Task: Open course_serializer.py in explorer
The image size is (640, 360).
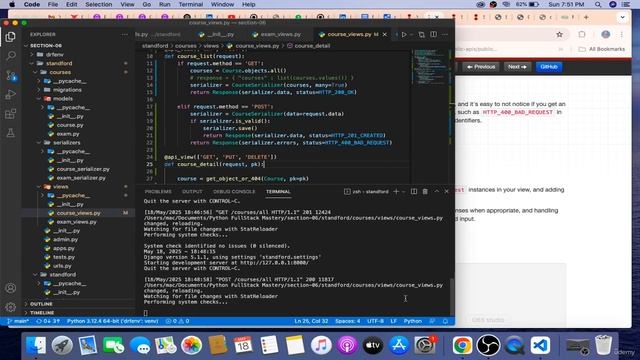Action: pos(83,169)
